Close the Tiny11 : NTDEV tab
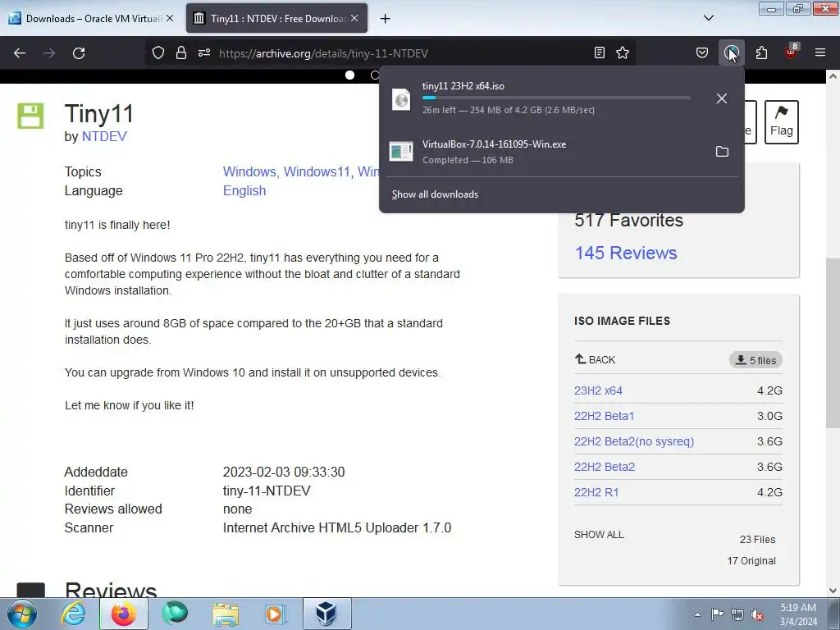 354,18
